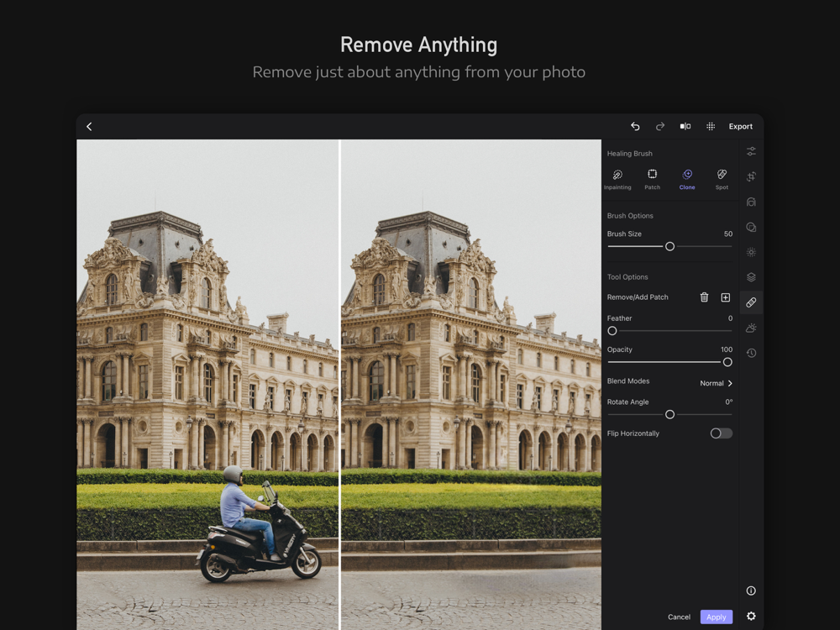Show the grid overlay
Viewport: 840px width, 630px height.
tap(711, 127)
